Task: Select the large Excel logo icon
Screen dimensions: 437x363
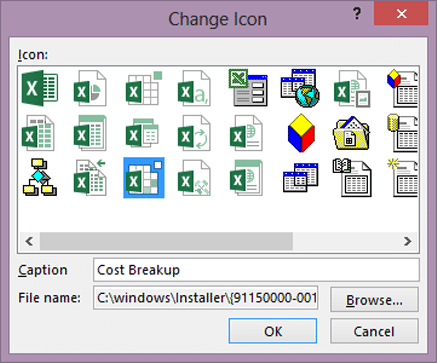Action: point(40,88)
